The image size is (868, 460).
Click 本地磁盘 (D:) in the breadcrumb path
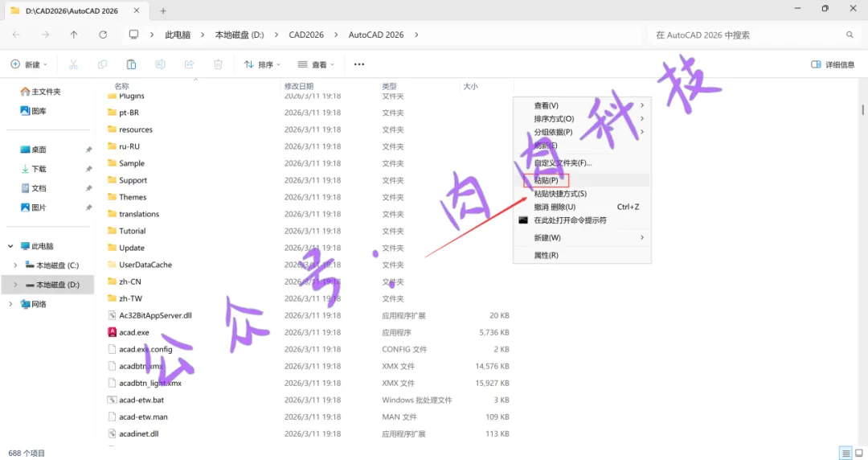(x=240, y=35)
